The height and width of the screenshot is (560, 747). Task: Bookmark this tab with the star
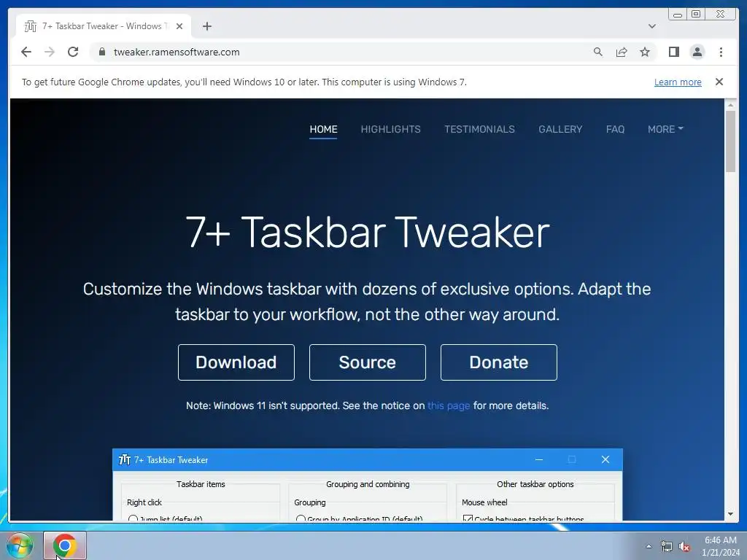645,52
